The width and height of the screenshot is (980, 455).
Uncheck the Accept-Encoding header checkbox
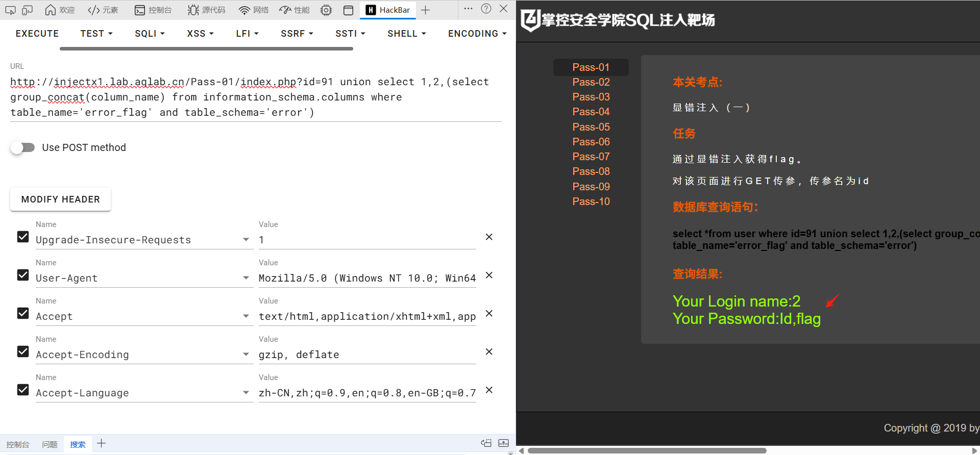point(23,351)
